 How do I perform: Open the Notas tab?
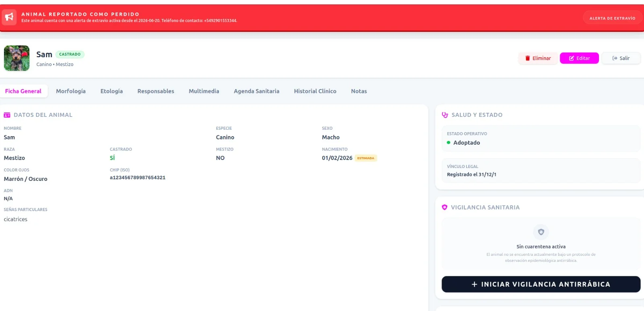pos(359,91)
